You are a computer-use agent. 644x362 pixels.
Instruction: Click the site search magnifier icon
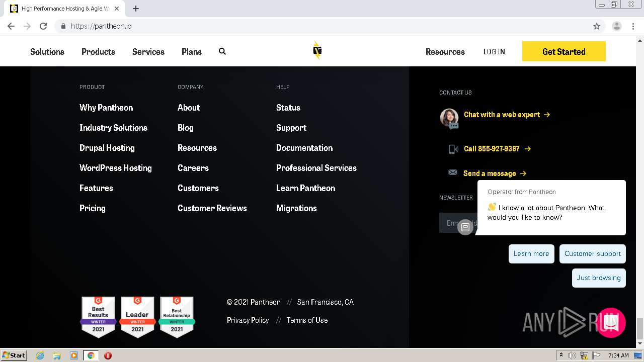click(x=222, y=51)
